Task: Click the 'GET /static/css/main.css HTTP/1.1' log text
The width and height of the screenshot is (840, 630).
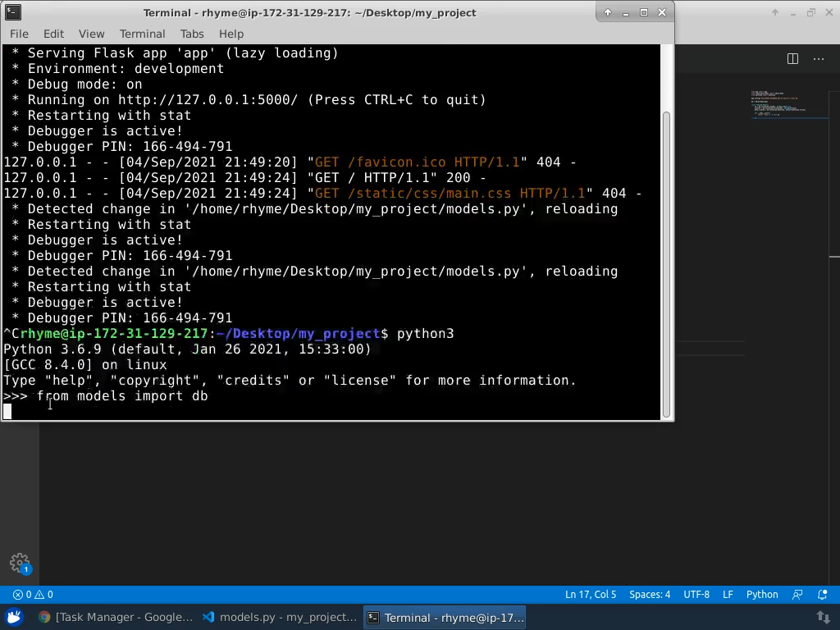Action: 450,193
